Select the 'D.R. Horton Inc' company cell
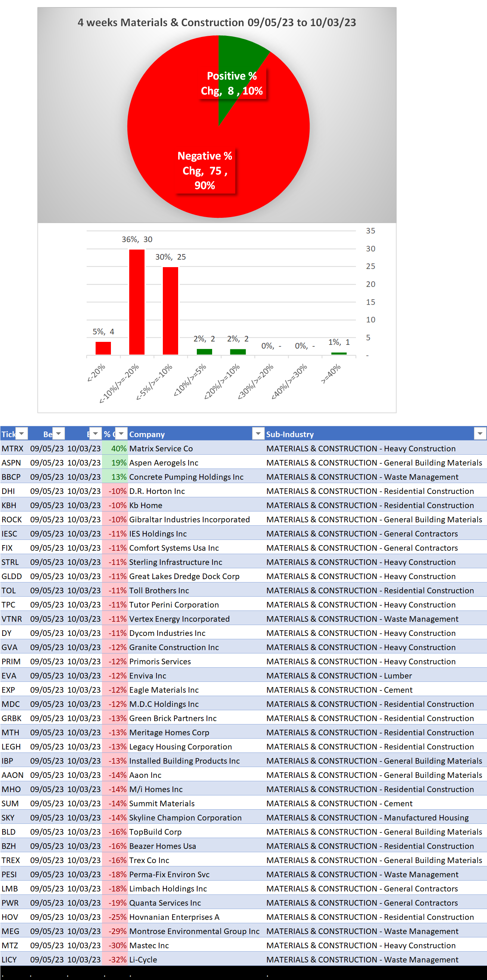 [196, 491]
